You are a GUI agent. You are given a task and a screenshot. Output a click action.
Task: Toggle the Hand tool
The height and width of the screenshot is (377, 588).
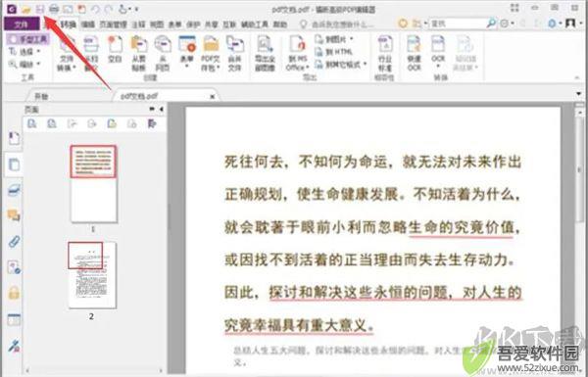[28, 39]
